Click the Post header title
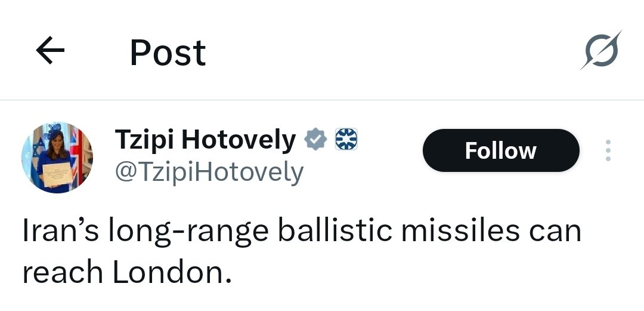Image resolution: width=644 pixels, height=311 pixels. pos(168,53)
